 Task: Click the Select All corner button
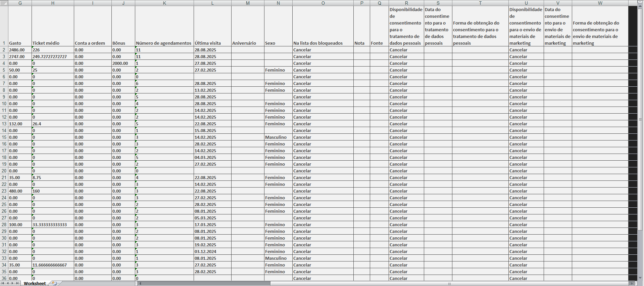click(4, 3)
